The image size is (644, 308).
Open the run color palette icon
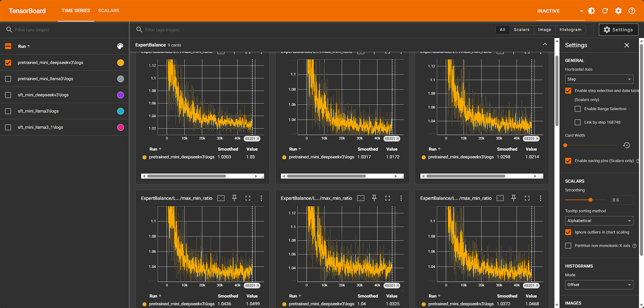120,46
